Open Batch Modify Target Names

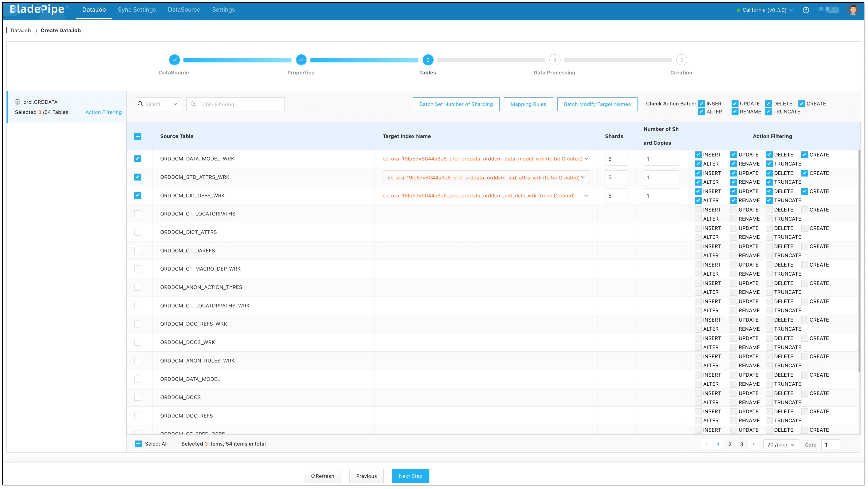pyautogui.click(x=597, y=104)
